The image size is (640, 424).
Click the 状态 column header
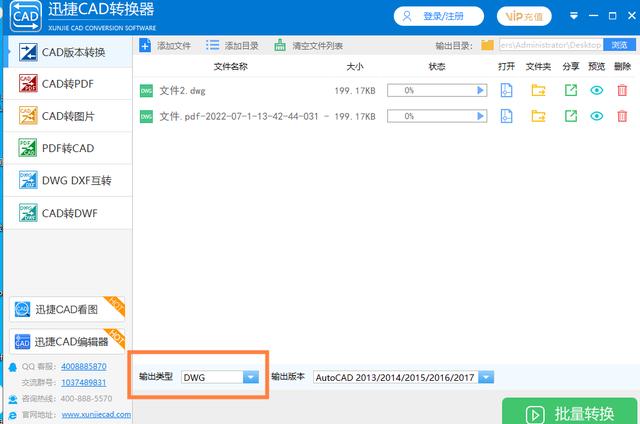[x=437, y=67]
